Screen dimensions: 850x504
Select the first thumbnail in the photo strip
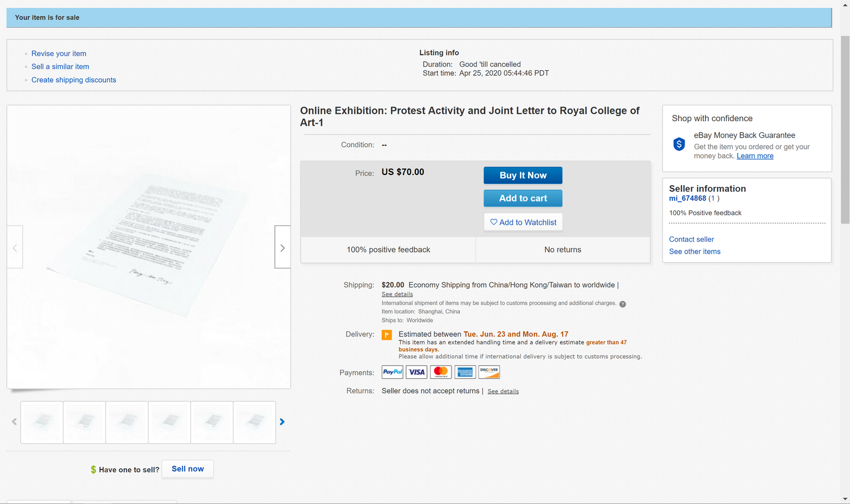pyautogui.click(x=42, y=422)
